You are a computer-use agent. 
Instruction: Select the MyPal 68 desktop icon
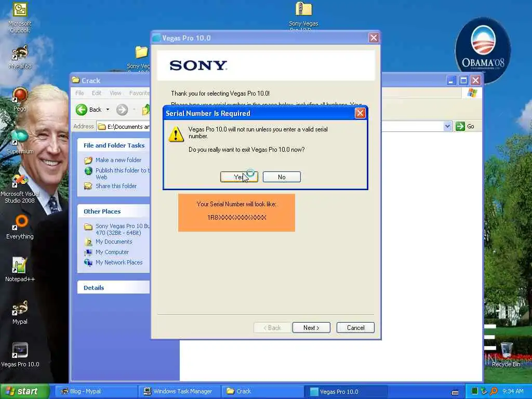click(20, 57)
